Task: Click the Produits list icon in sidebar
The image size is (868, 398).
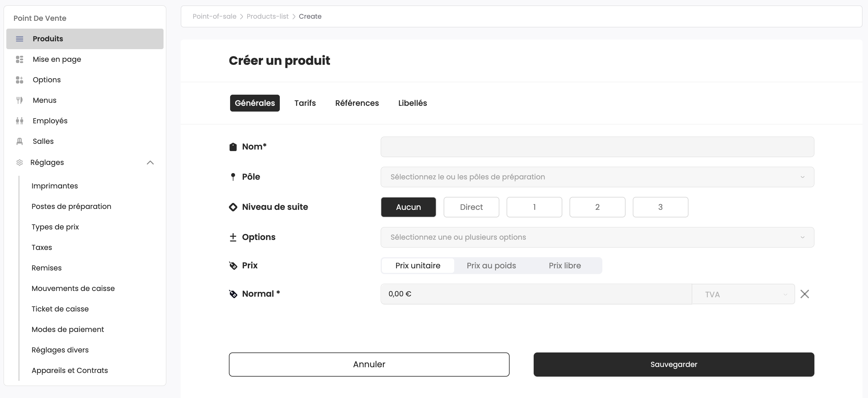Action: coord(20,39)
